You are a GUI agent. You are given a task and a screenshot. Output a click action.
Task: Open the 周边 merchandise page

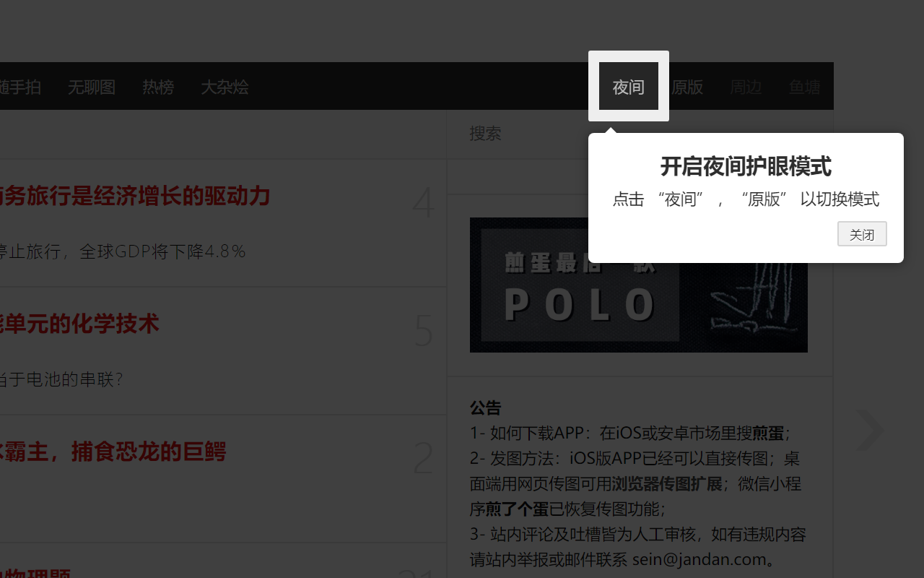pos(746,87)
